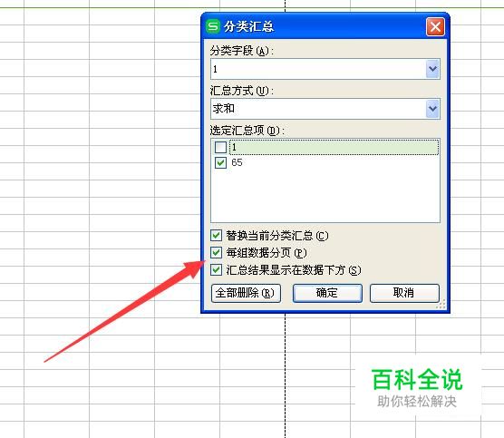Click the 汇总方式 field showing 求和

tap(325, 109)
